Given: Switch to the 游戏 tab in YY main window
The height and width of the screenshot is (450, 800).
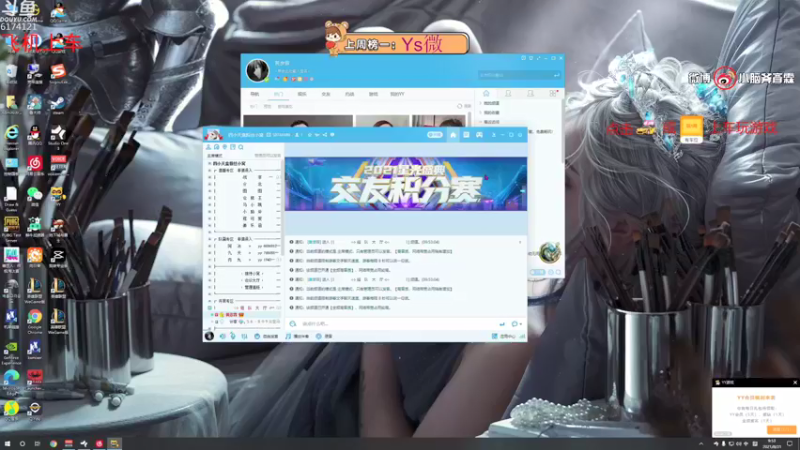Looking at the screenshot, I should coord(373,94).
